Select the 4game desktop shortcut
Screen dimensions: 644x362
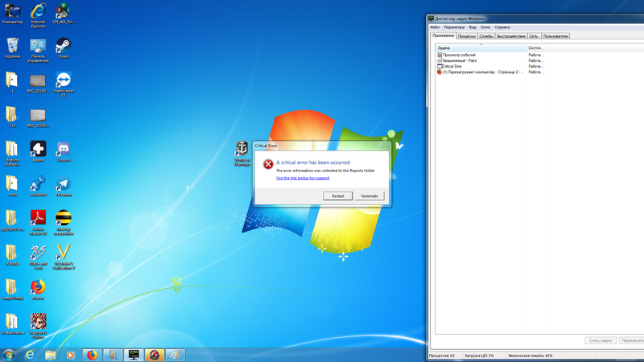point(38,151)
